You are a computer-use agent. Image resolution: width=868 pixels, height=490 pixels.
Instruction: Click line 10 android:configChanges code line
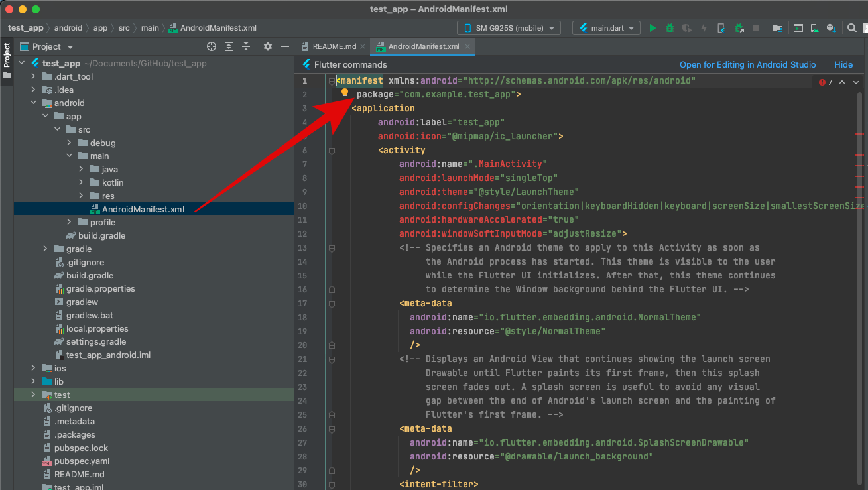(631, 206)
